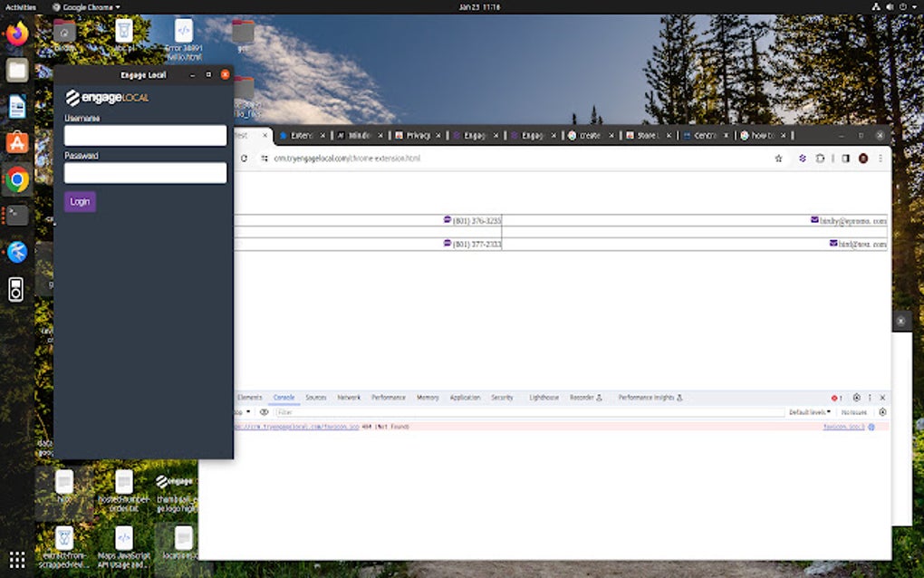Click the Engage Local extension toolbar icon
This screenshot has width=924, height=578.
coord(802,159)
